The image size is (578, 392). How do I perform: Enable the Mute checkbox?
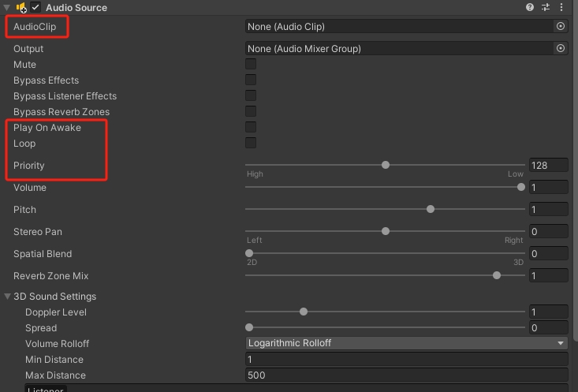(x=251, y=64)
